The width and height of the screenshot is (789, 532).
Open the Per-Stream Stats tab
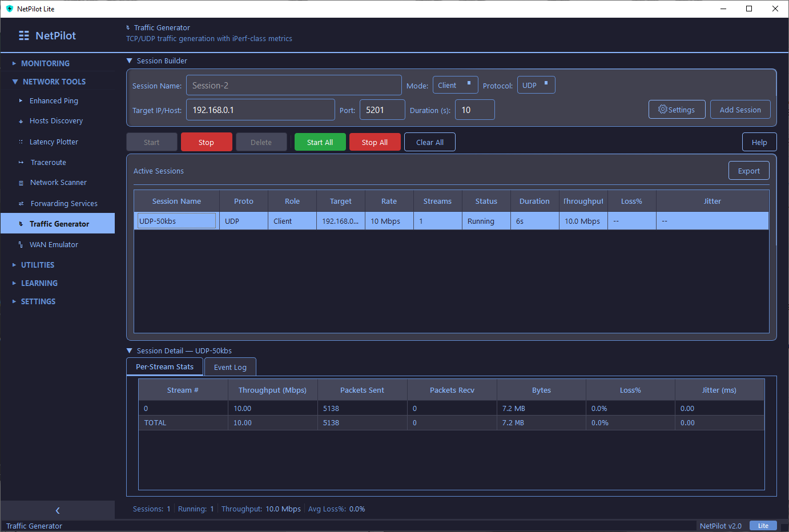pyautogui.click(x=164, y=366)
